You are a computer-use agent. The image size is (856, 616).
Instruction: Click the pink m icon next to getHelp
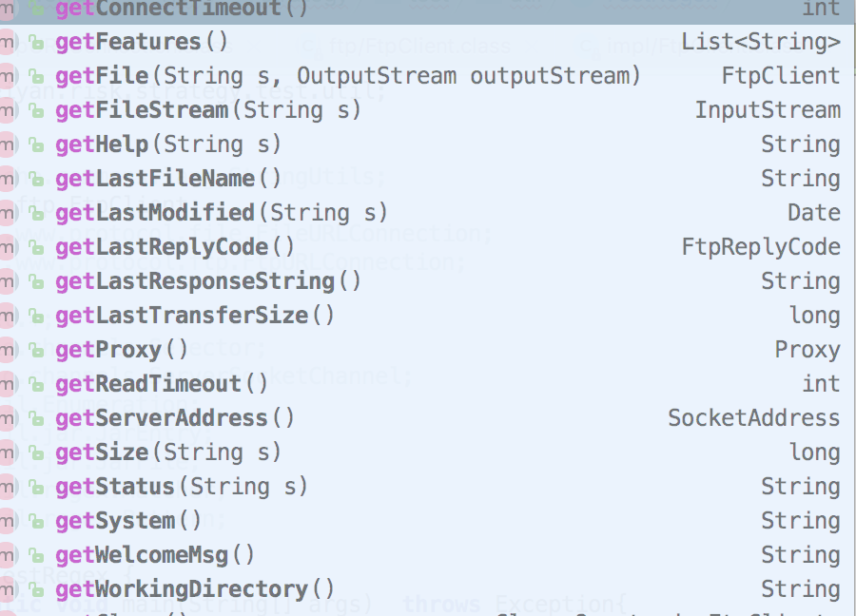(x=8, y=144)
